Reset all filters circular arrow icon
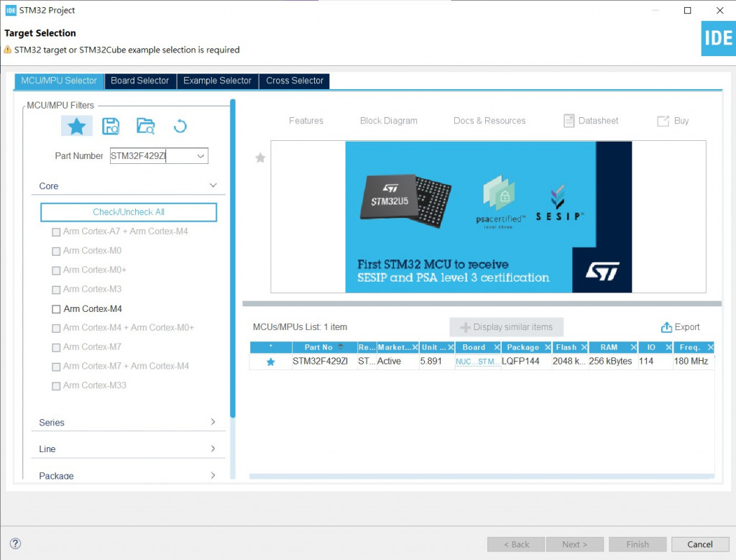Viewport: 736px width, 560px height. [180, 127]
